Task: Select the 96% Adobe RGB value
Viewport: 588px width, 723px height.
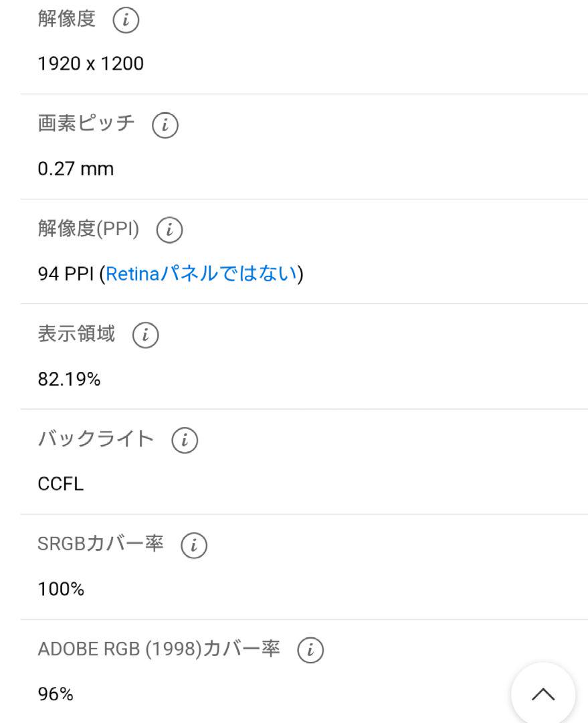Action: 56,694
